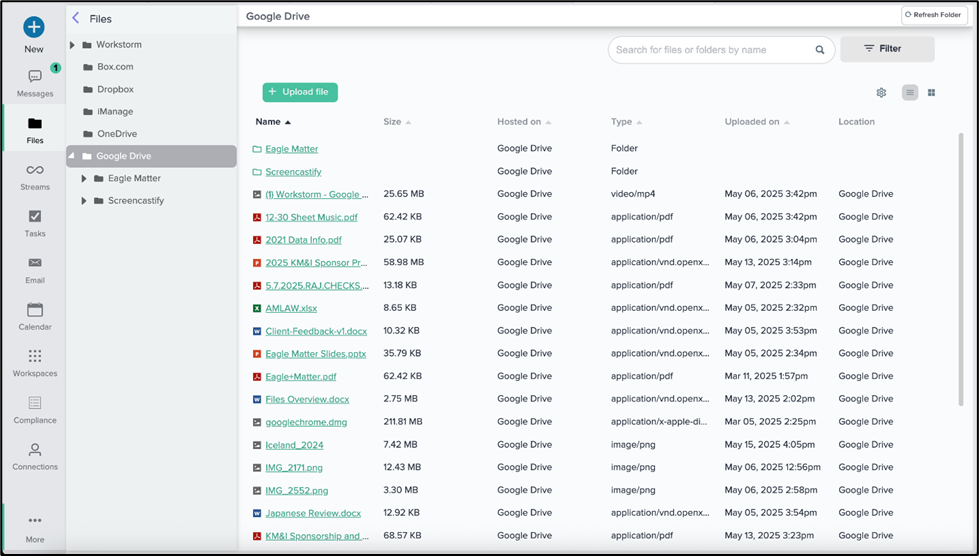Open 2025 KM&I Sponsor file link
Viewport: 979px width, 556px height.
[x=317, y=263]
